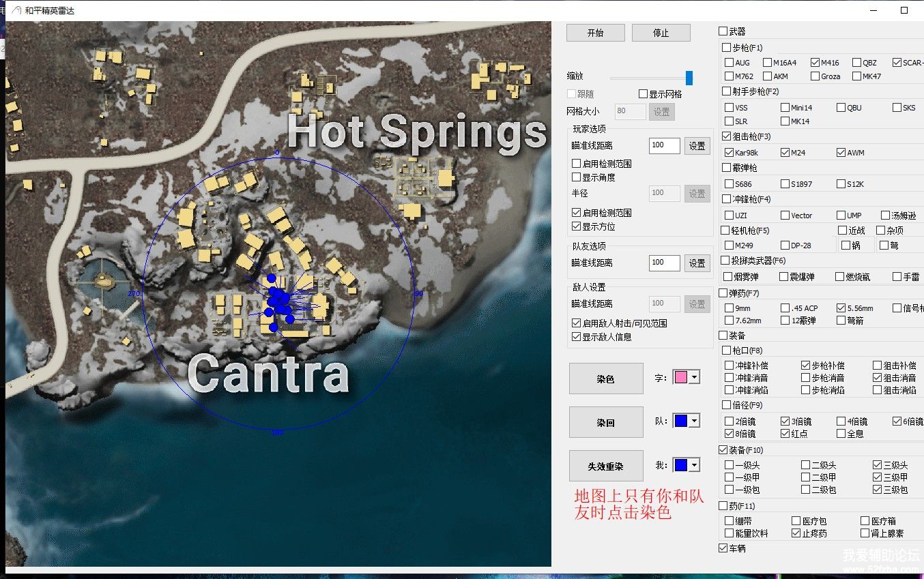Viewport: 924px width, 579px height.
Task: Enable the MK47 checkbox
Action: point(856,76)
